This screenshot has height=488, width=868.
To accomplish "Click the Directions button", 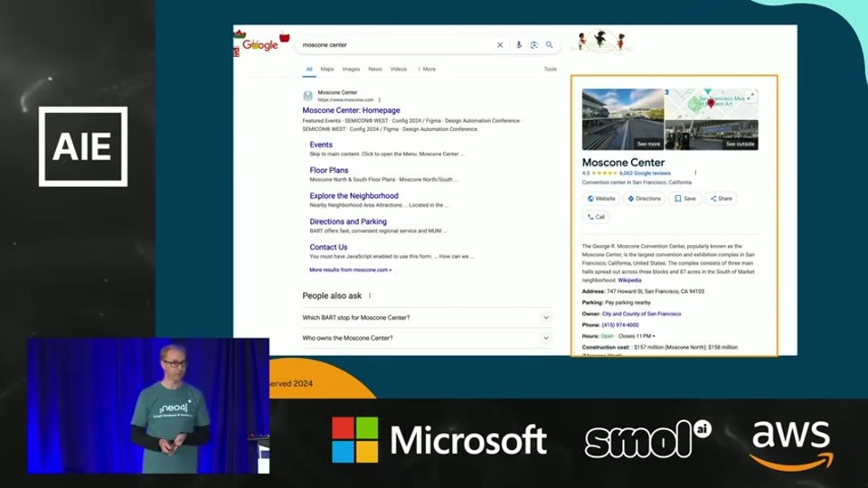I will [x=644, y=199].
